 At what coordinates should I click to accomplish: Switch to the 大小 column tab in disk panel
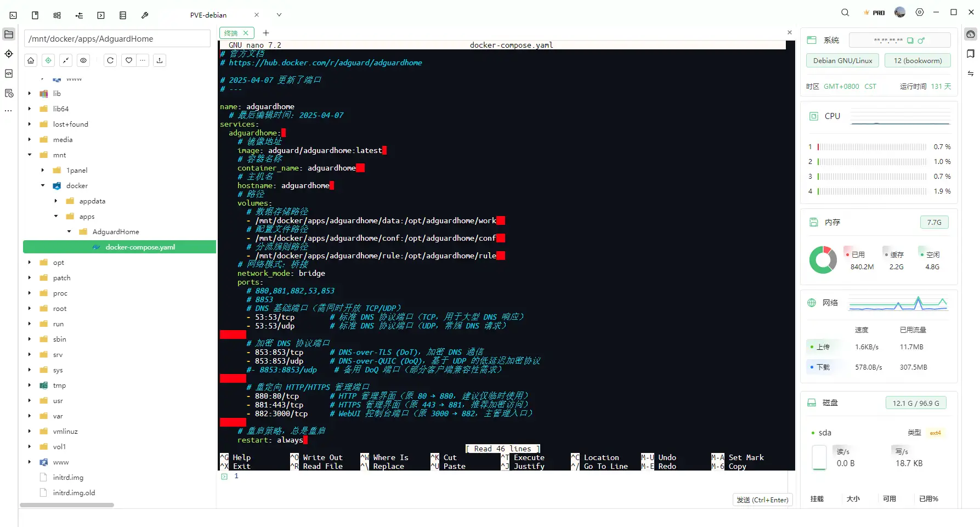tap(853, 499)
